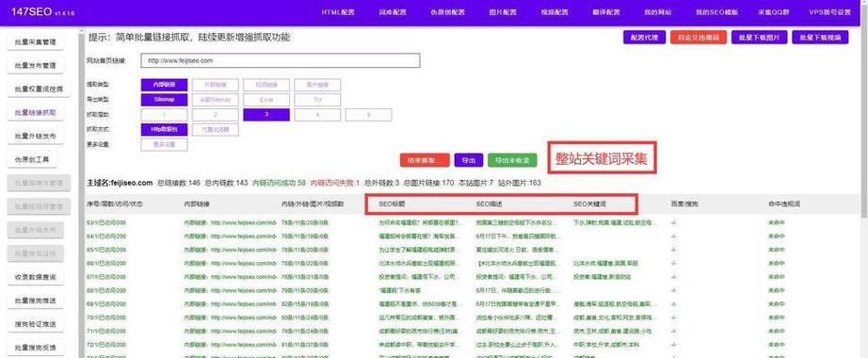Click the 内链访问失败:1 statistic
Screen dimensions: 868x358
point(335,183)
